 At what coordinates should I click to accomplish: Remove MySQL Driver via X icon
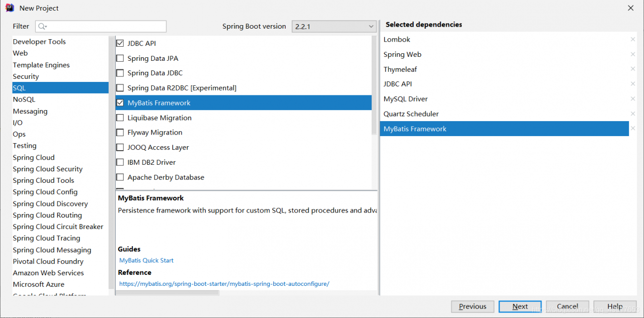(x=633, y=99)
